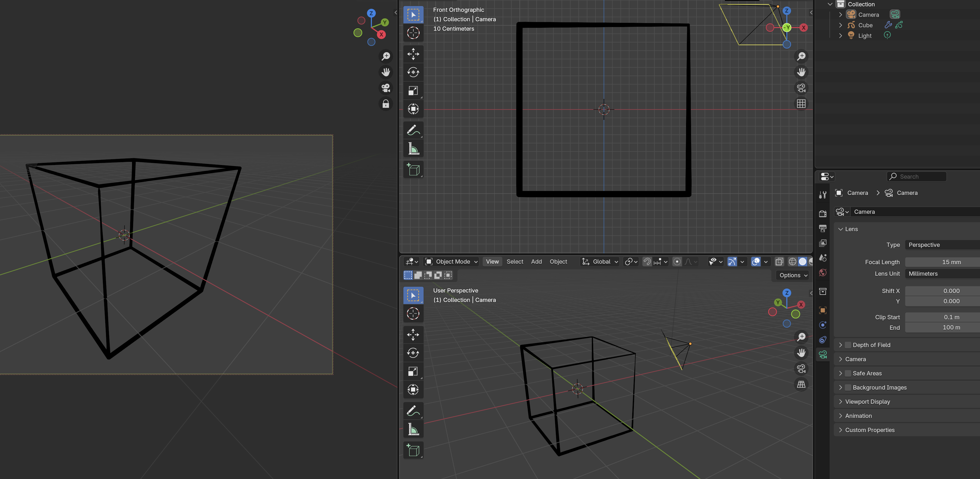Select Add Cube tool in User Perspective viewport
The image size is (980, 479).
click(x=413, y=450)
